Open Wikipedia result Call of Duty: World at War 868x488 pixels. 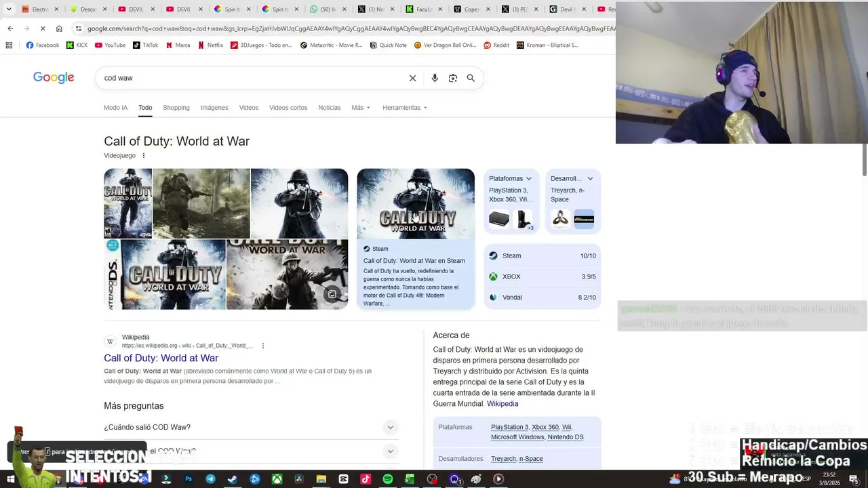(x=161, y=358)
